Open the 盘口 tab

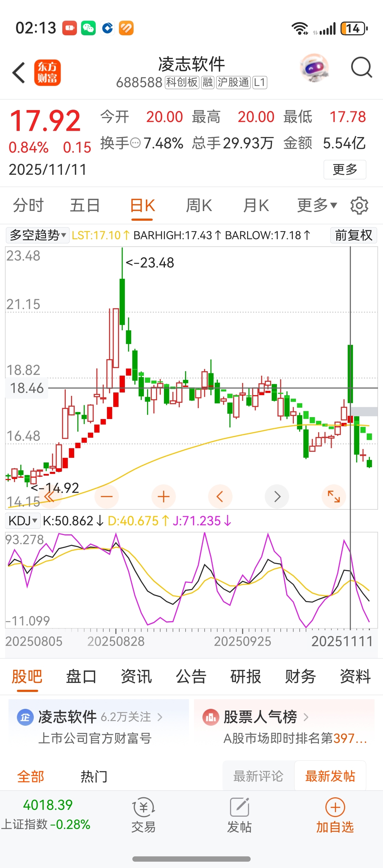(81, 677)
